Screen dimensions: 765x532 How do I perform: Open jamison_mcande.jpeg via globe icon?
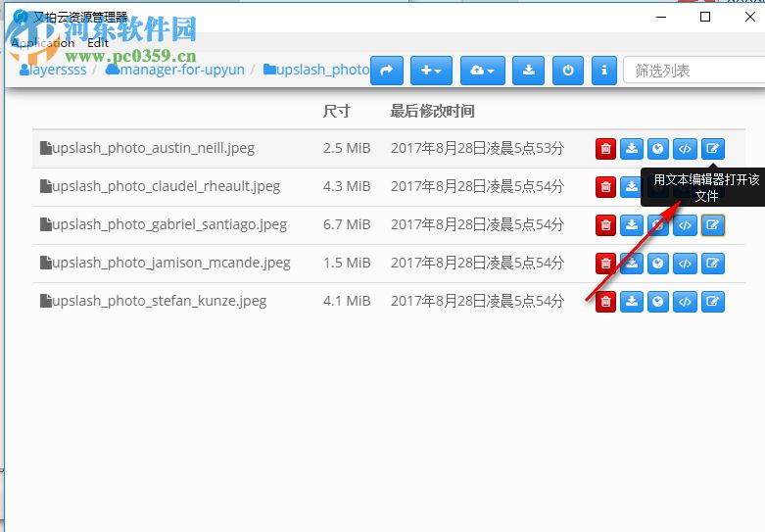point(657,264)
